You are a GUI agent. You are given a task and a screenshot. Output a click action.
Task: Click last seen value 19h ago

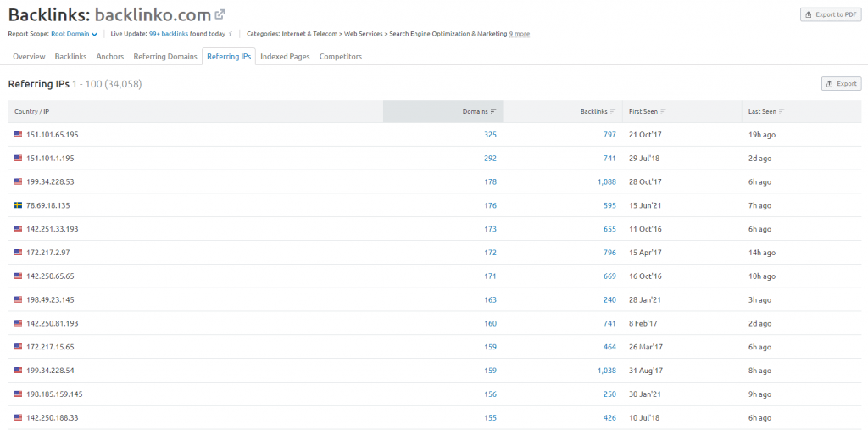(x=762, y=135)
